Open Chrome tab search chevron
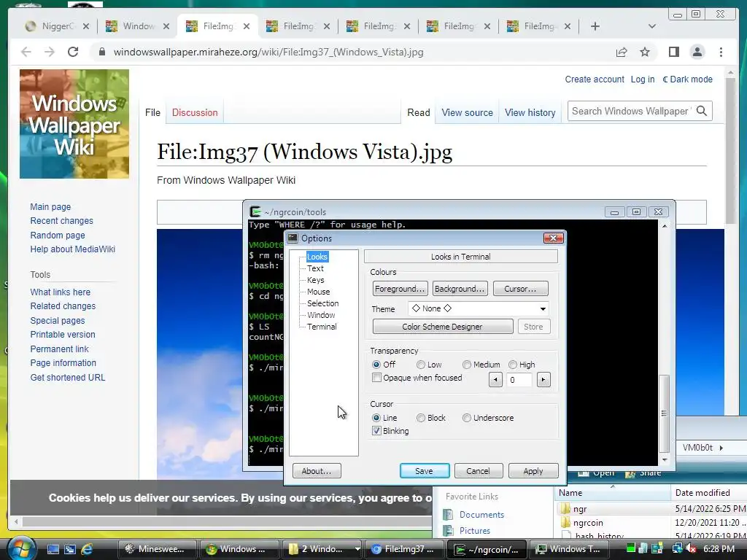The width and height of the screenshot is (747, 560). coord(652,26)
